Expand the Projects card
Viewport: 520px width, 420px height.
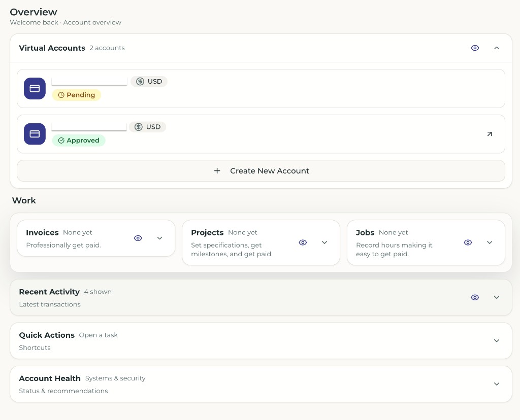point(324,242)
